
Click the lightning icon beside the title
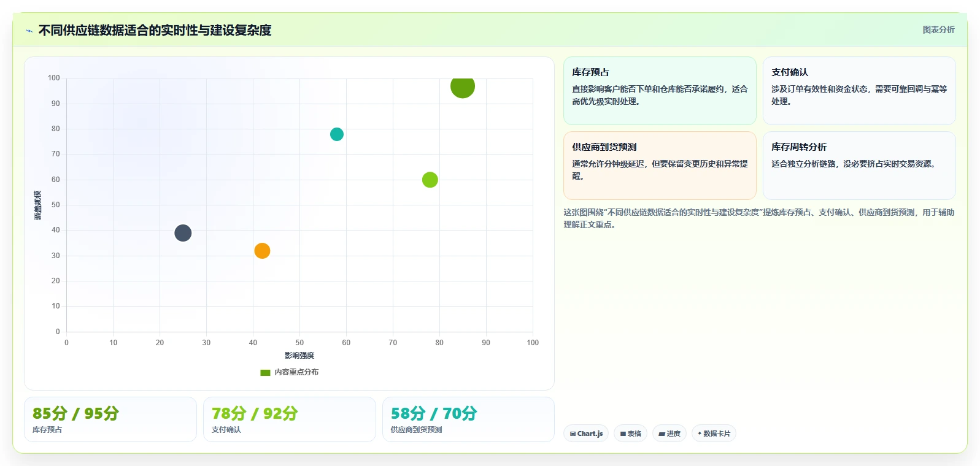pyautogui.click(x=29, y=31)
